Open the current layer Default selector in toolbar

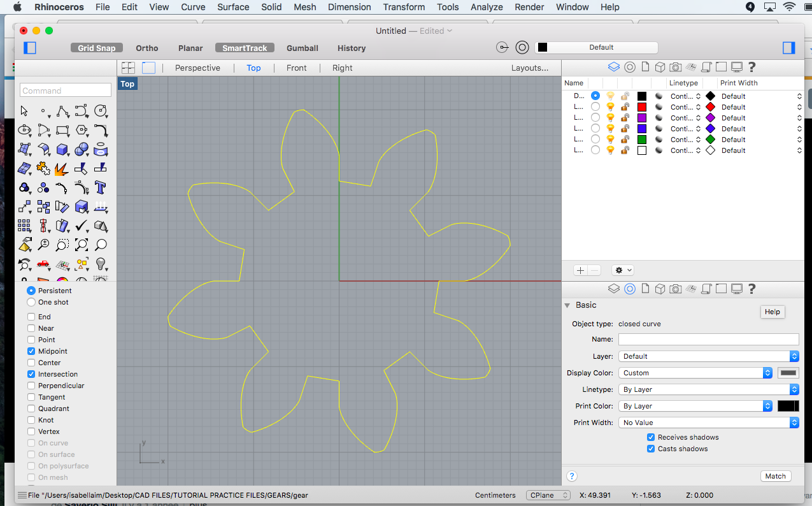[596, 47]
